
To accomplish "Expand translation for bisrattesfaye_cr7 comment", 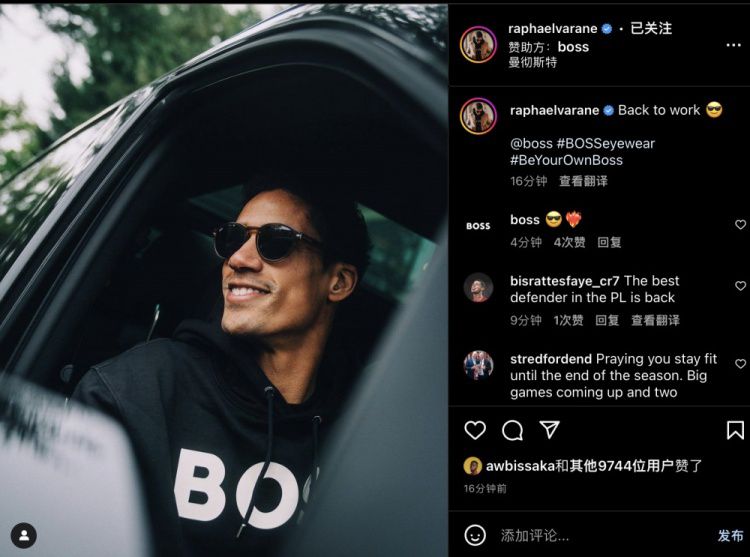I will [x=655, y=320].
